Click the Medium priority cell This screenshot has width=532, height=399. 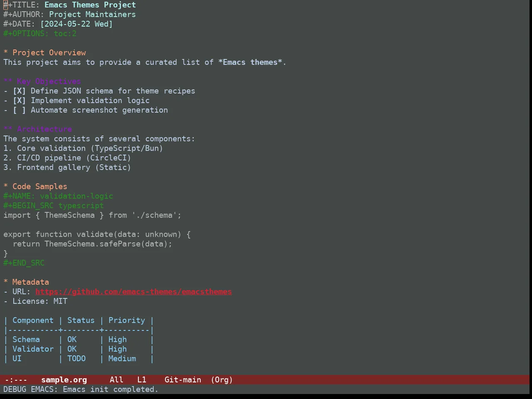click(122, 359)
